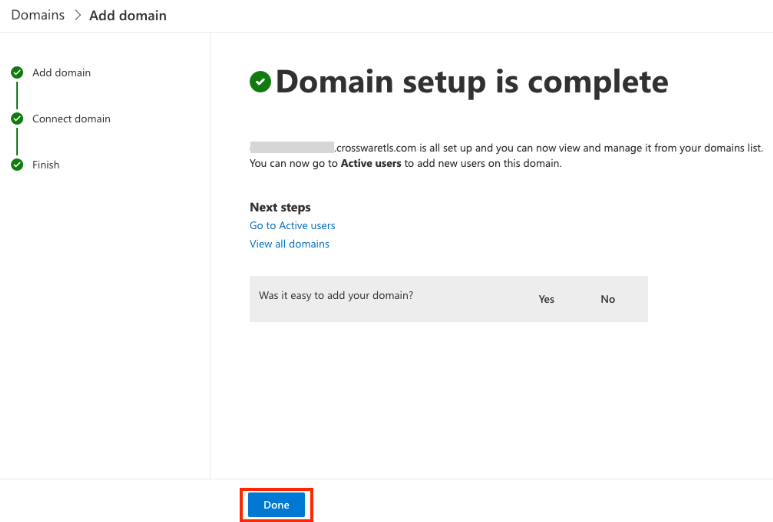The height and width of the screenshot is (522, 773).
Task: Answer No to the feedback question
Action: 608,299
